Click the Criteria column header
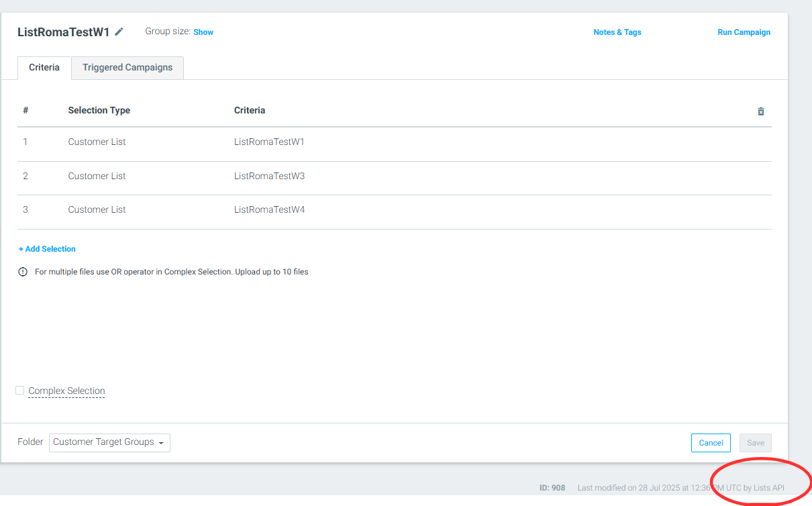Viewport: 812px width, 506px height. tap(250, 110)
